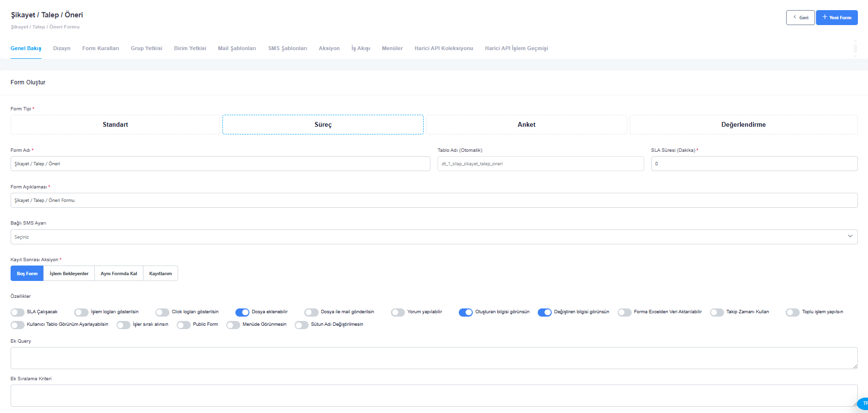Toggle Toplu işlem yapılsın on
868x413 pixels.
(792, 312)
